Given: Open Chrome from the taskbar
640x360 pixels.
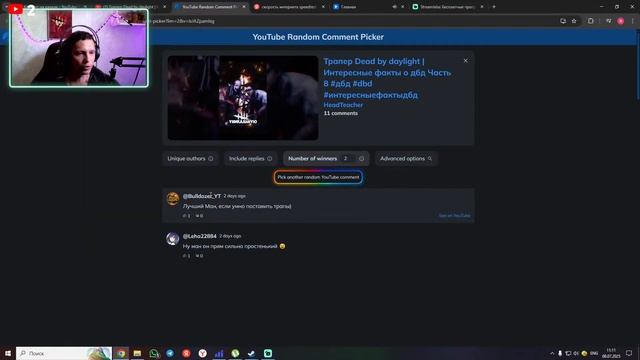Looking at the screenshot, I should (121, 353).
